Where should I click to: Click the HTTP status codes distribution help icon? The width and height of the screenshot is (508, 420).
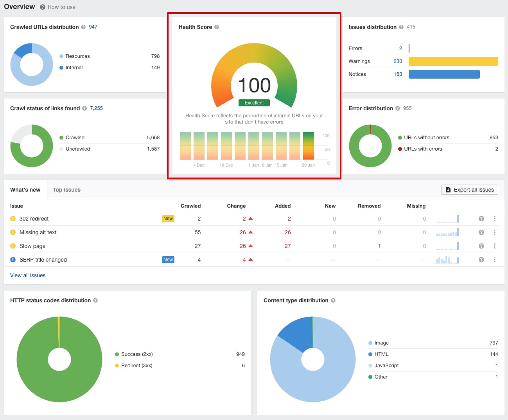pyautogui.click(x=96, y=300)
